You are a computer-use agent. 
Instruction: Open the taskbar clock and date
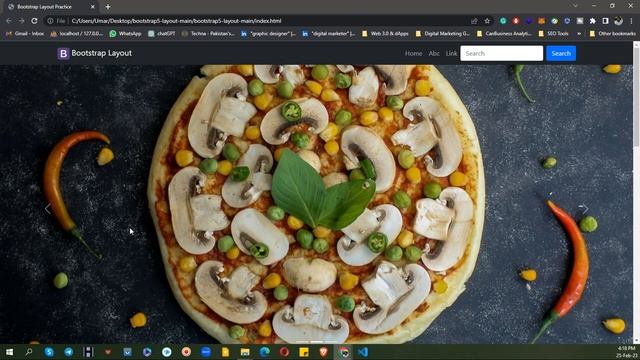627,352
